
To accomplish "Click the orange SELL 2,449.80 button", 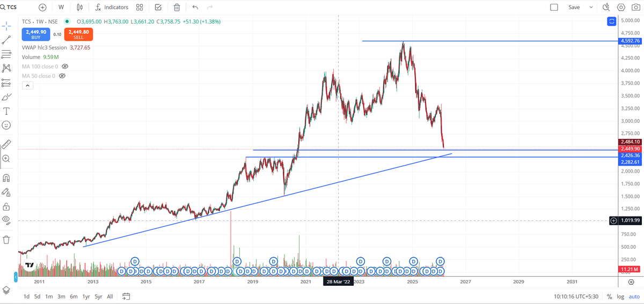I will point(78,34).
